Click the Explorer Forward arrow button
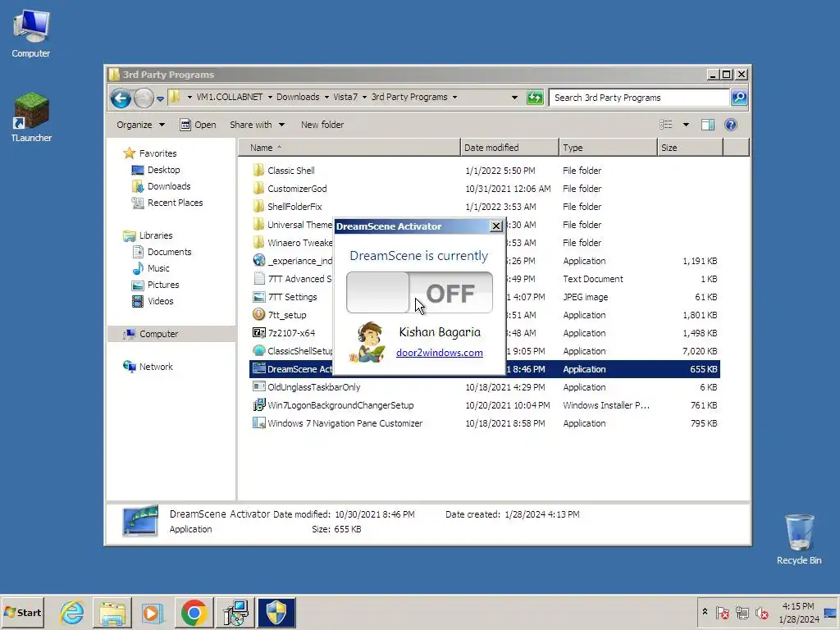840x630 pixels. click(x=144, y=98)
